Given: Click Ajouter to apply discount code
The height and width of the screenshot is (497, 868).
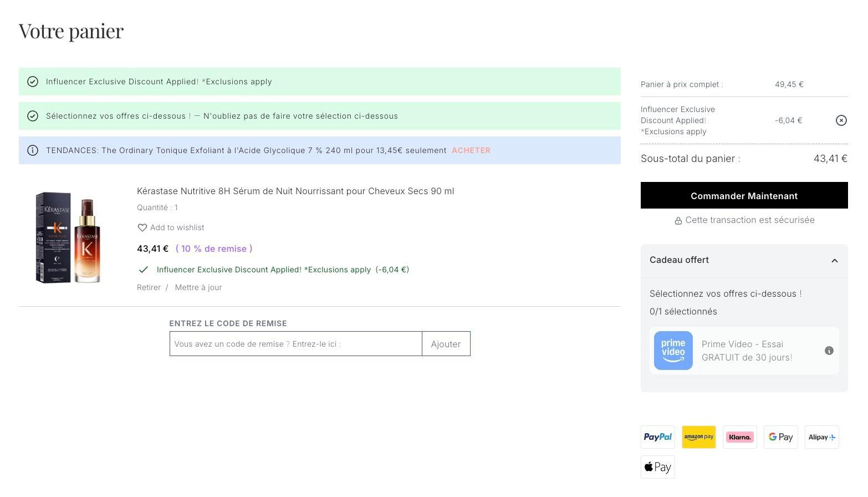Looking at the screenshot, I should click(x=446, y=344).
